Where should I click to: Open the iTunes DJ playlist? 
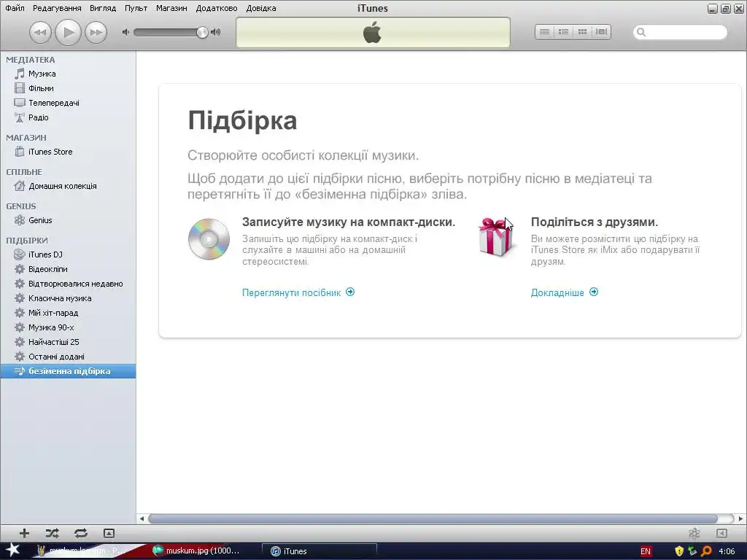click(x=68, y=254)
